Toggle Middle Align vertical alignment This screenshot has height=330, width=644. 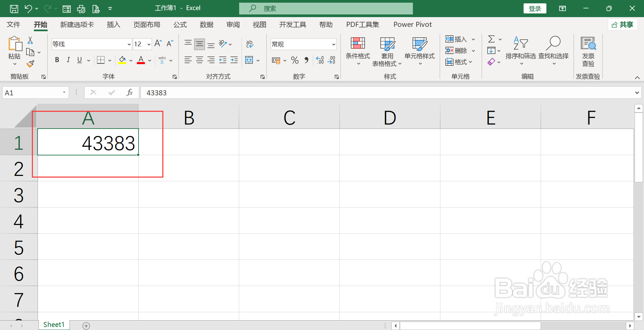click(200, 44)
